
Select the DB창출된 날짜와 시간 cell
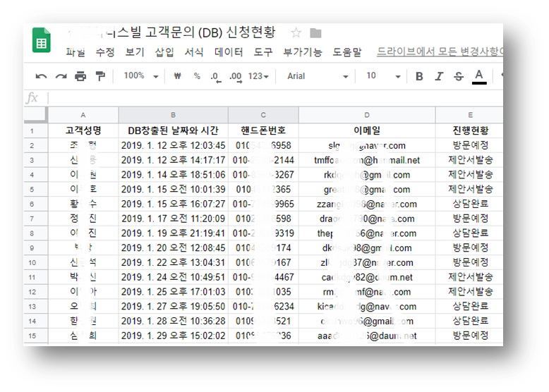pyautogui.click(x=173, y=130)
